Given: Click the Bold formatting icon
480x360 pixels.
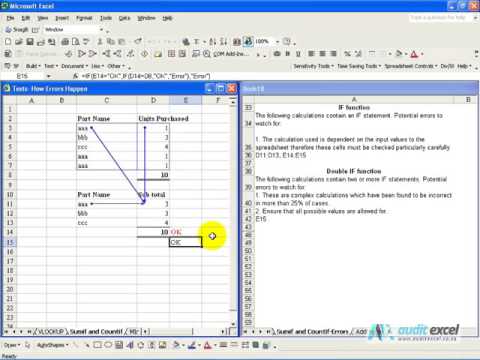Looking at the screenshot, I should [x=288, y=54].
